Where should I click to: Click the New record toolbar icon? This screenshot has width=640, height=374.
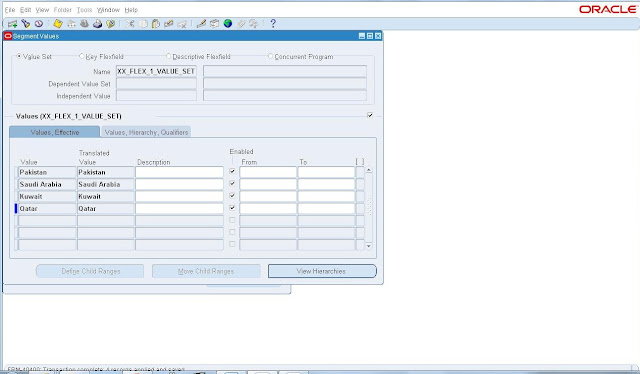click(x=12, y=24)
